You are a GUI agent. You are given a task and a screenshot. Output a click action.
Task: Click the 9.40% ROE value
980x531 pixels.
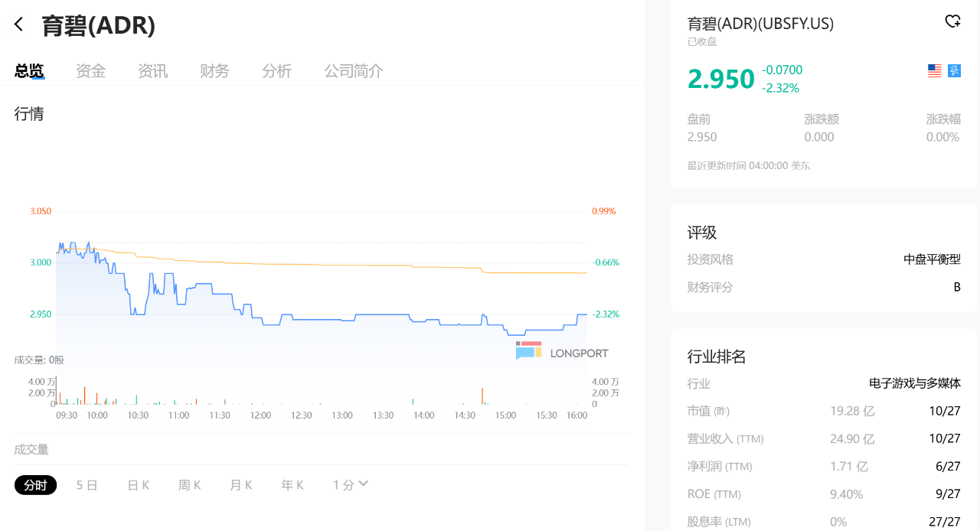click(847, 494)
